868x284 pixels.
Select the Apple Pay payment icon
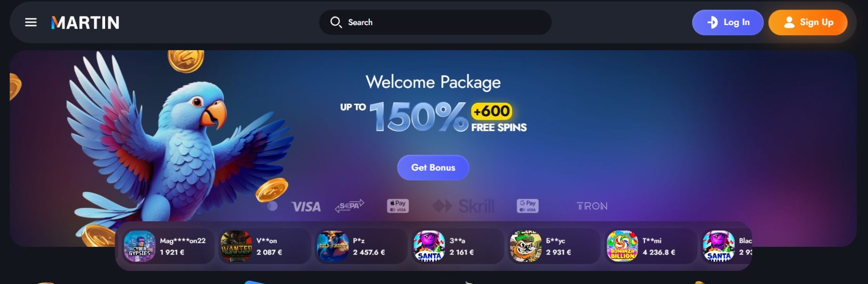click(398, 206)
